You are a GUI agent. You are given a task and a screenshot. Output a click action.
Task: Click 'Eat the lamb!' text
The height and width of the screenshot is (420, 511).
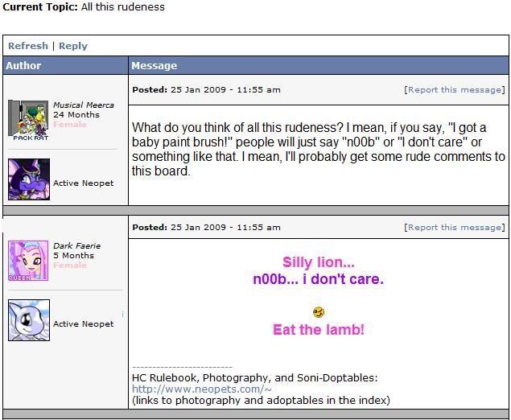pos(319,330)
